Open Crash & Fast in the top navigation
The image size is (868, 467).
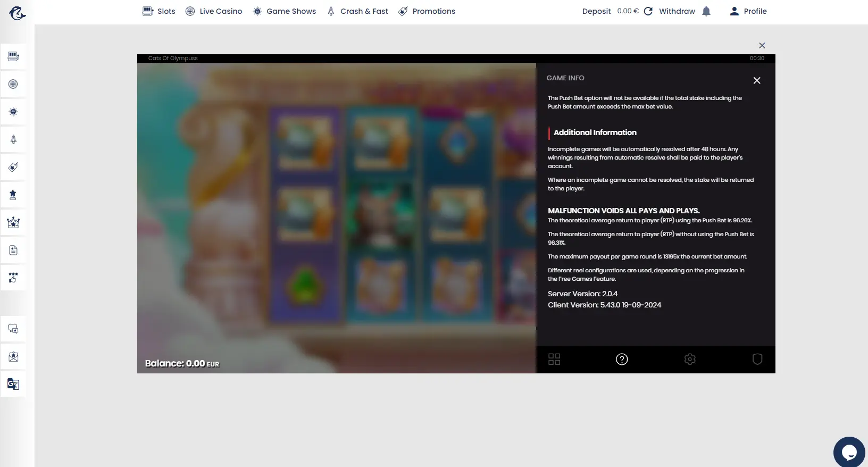tap(357, 11)
